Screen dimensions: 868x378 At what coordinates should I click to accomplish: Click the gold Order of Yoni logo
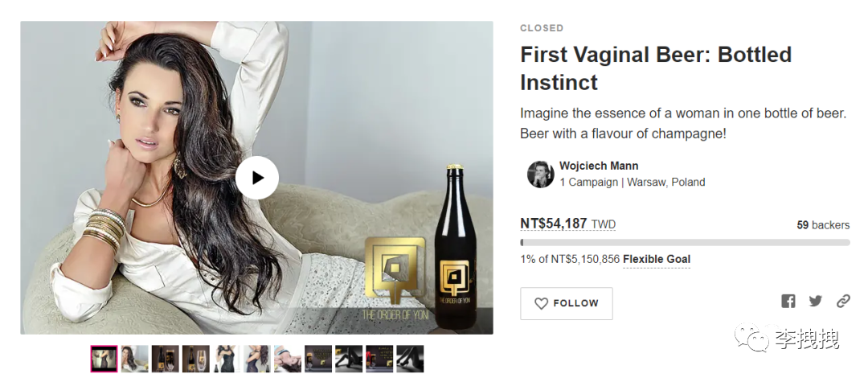click(395, 271)
